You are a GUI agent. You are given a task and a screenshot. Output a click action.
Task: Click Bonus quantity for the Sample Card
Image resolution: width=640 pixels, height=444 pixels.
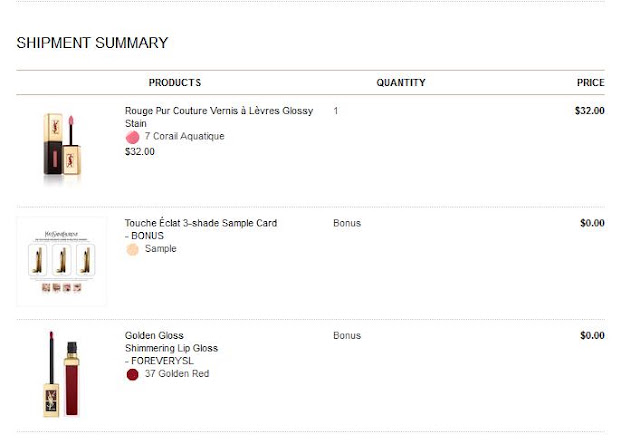(x=347, y=223)
